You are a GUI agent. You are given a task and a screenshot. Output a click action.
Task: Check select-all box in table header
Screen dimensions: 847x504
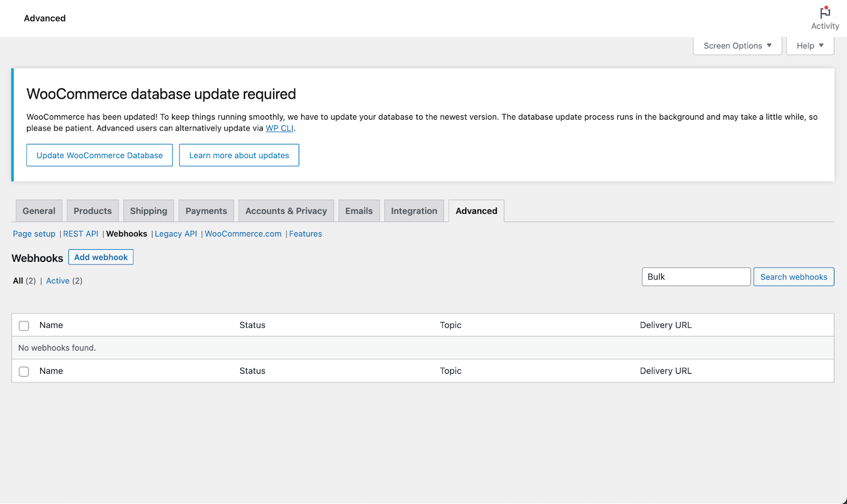point(24,326)
